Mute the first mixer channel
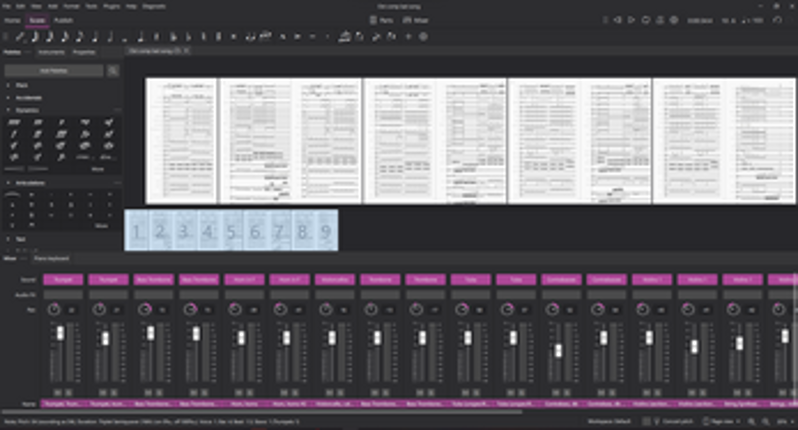The width and height of the screenshot is (798, 430). [x=58, y=392]
